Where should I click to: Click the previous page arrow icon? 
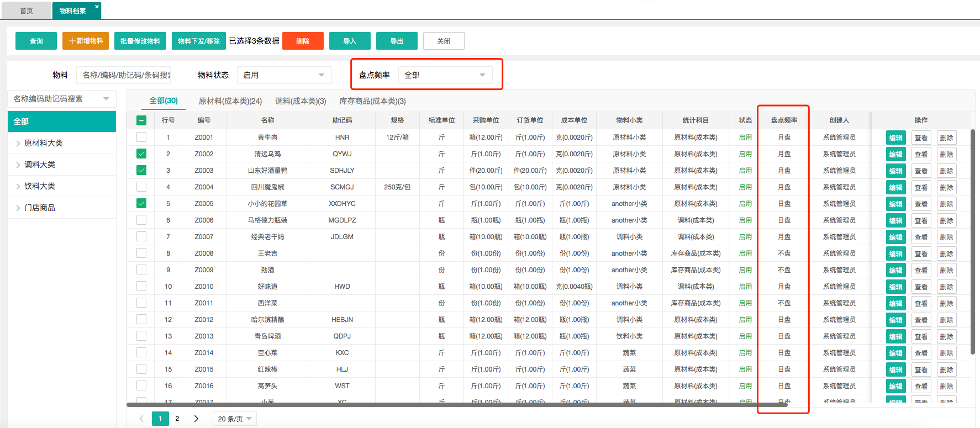click(x=141, y=419)
